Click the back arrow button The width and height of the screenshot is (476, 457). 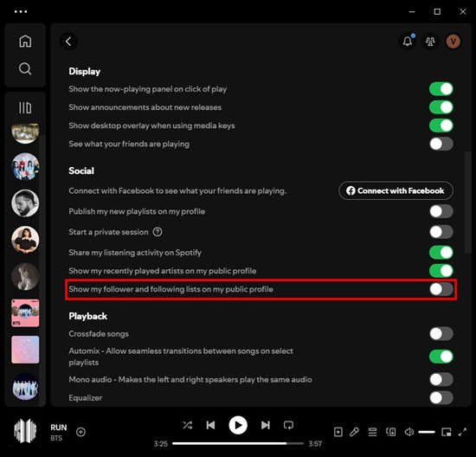point(68,42)
